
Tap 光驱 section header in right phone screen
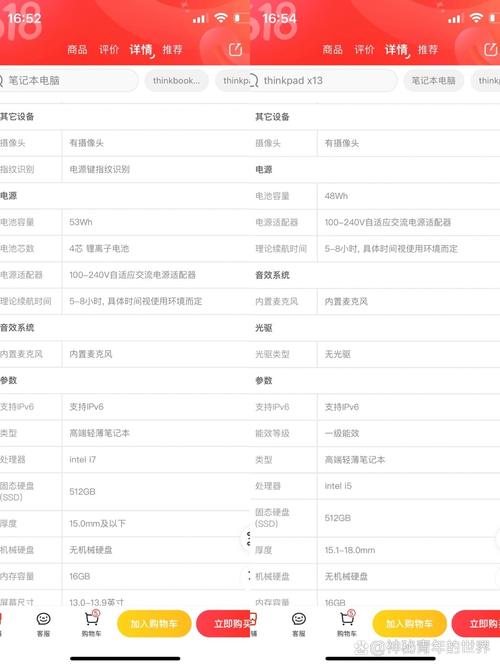[x=264, y=327]
